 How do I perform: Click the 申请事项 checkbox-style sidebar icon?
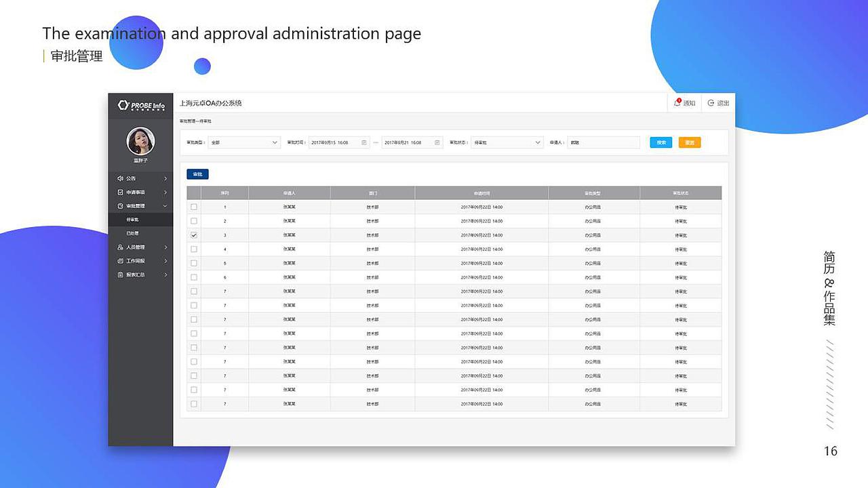point(120,192)
